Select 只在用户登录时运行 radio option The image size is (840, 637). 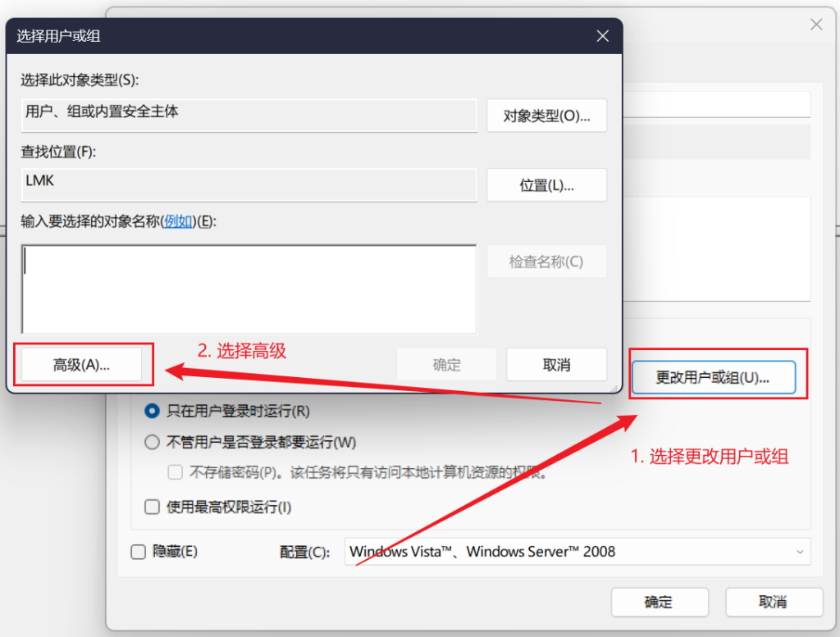152,411
